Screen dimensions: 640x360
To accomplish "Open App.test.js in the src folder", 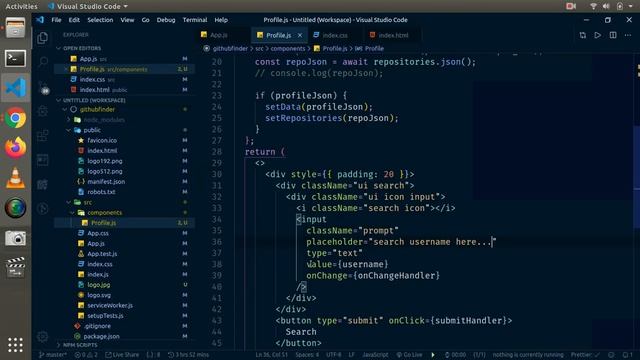I will click(124, 253).
